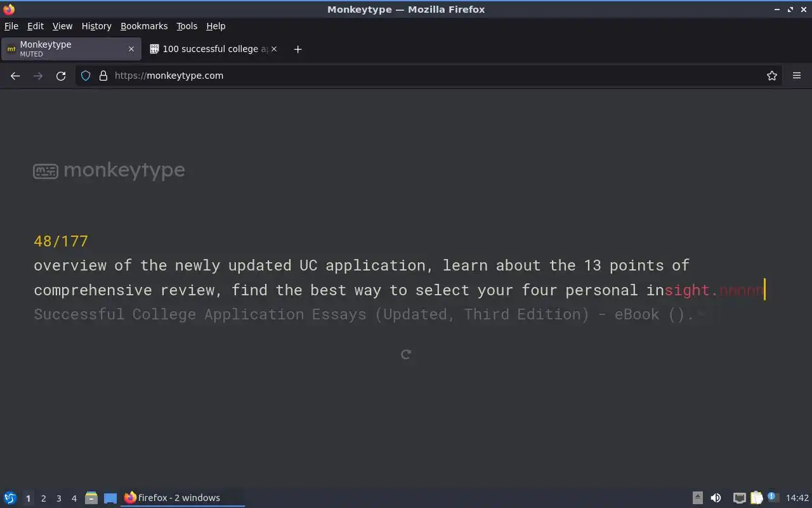Open the Firefox hamburger application menu
Image resolution: width=812 pixels, height=508 pixels.
(x=797, y=76)
